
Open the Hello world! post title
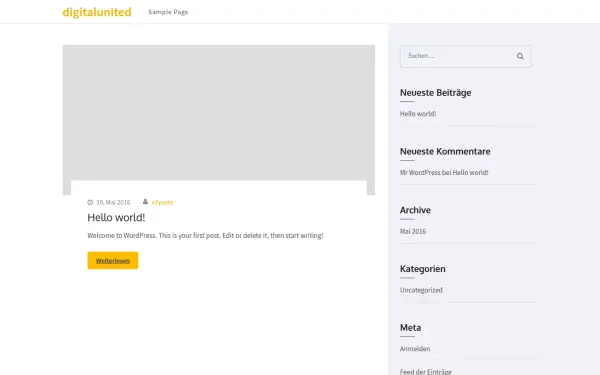[x=116, y=217]
